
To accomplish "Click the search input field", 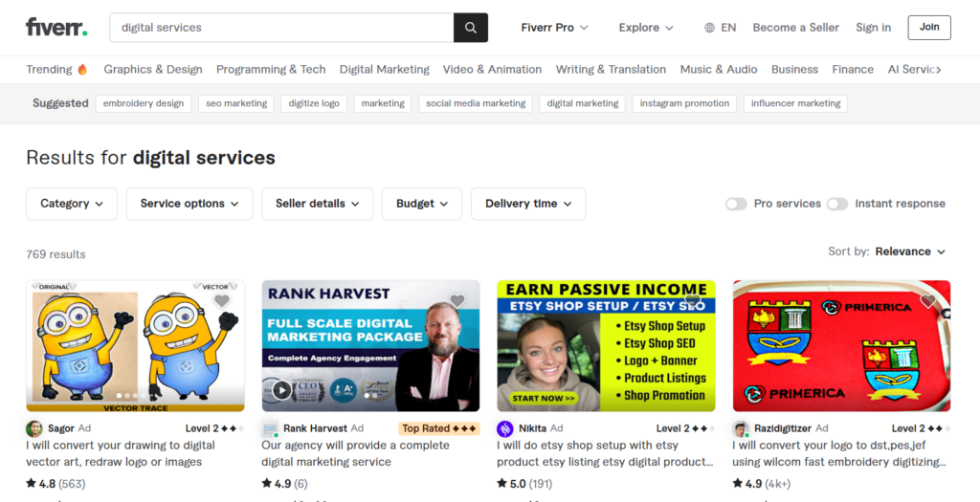I will click(281, 28).
